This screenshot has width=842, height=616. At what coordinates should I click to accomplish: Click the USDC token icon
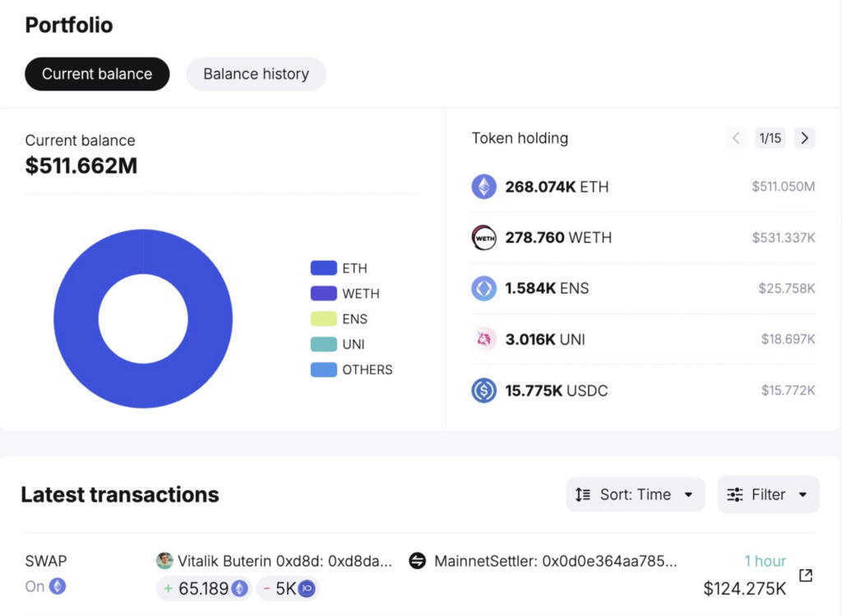click(x=483, y=391)
